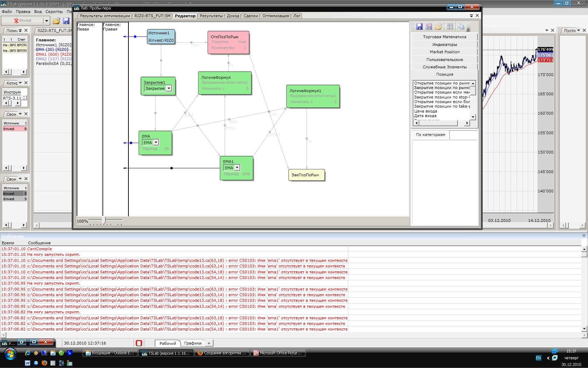This screenshot has width=588, height=368.
Task: Open the EMA dropdown in EMA1 block
Action: click(237, 168)
